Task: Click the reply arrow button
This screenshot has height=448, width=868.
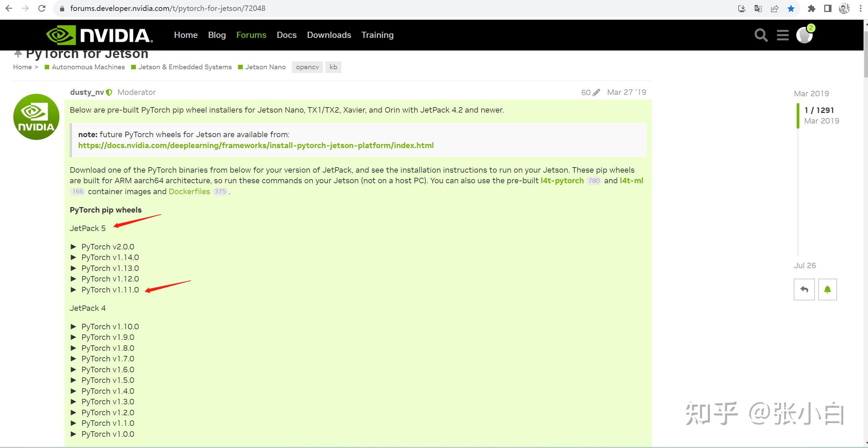Action: tap(804, 290)
